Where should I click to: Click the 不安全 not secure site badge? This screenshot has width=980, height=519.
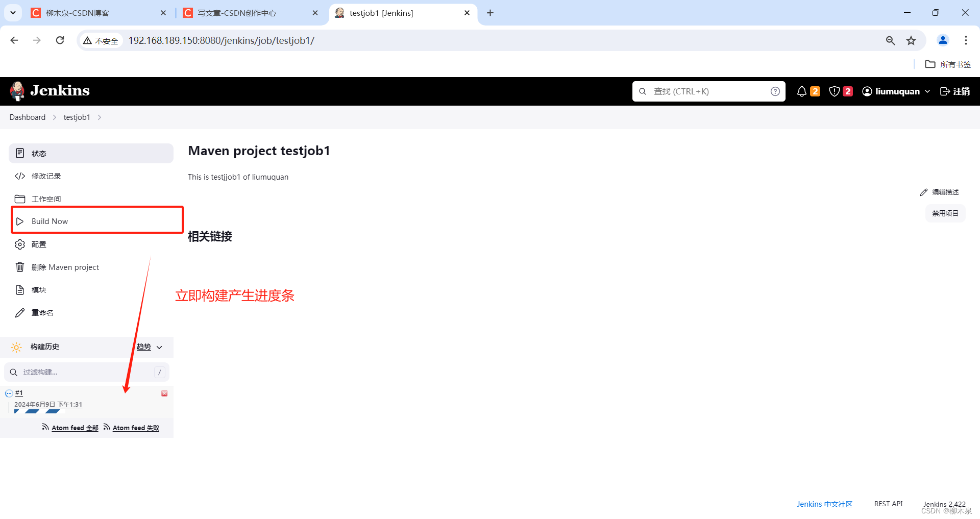pyautogui.click(x=101, y=40)
